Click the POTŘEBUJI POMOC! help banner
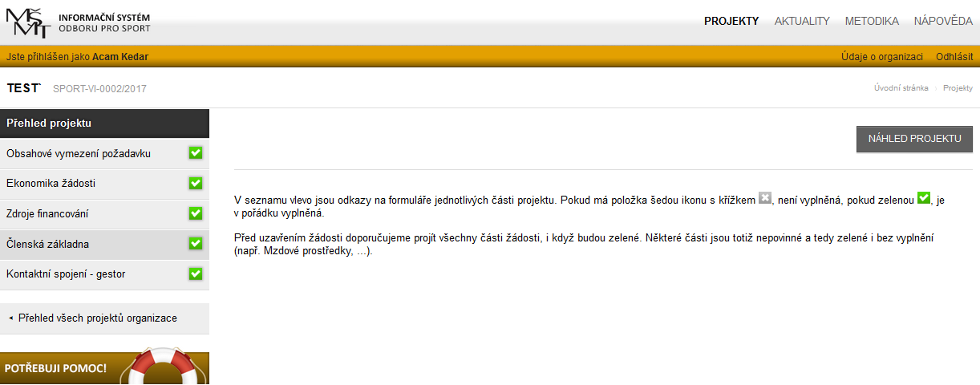Screen dimensions: 980x385 click(x=104, y=368)
